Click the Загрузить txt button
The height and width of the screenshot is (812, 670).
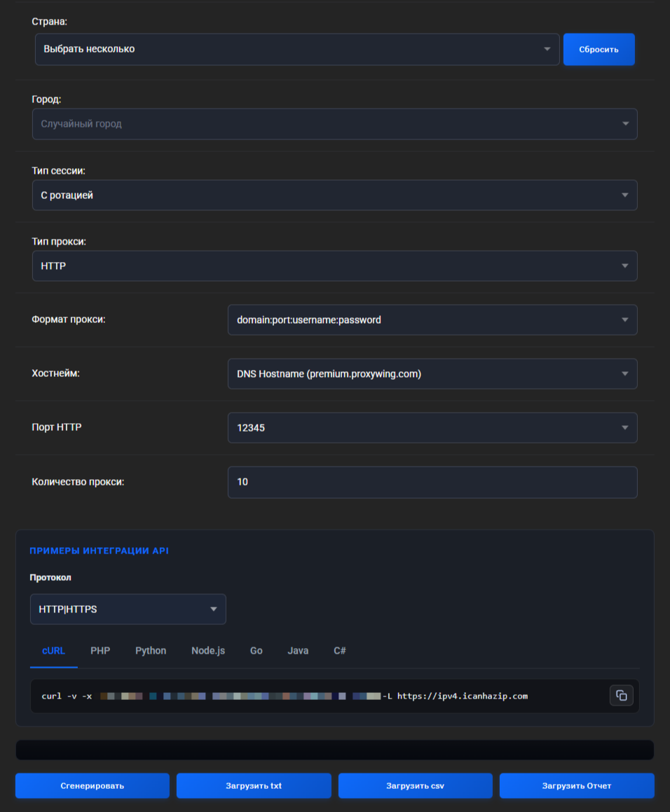254,785
